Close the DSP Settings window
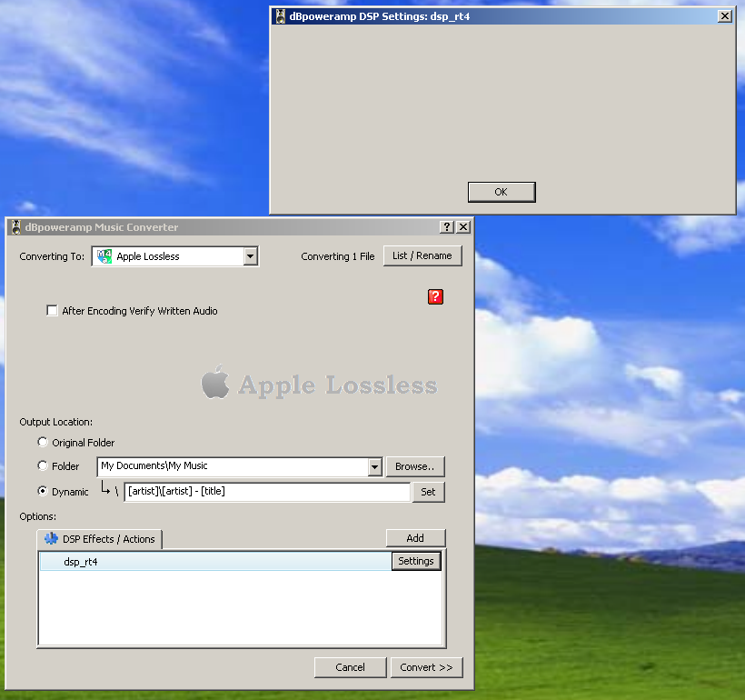Screen dimensions: 745x700 point(725,16)
